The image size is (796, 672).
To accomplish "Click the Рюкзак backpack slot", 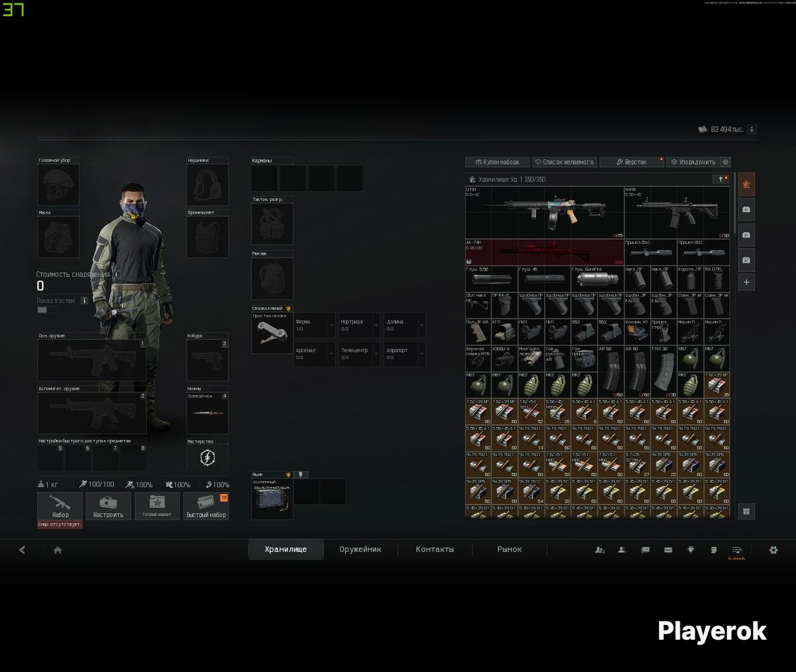I will [272, 278].
